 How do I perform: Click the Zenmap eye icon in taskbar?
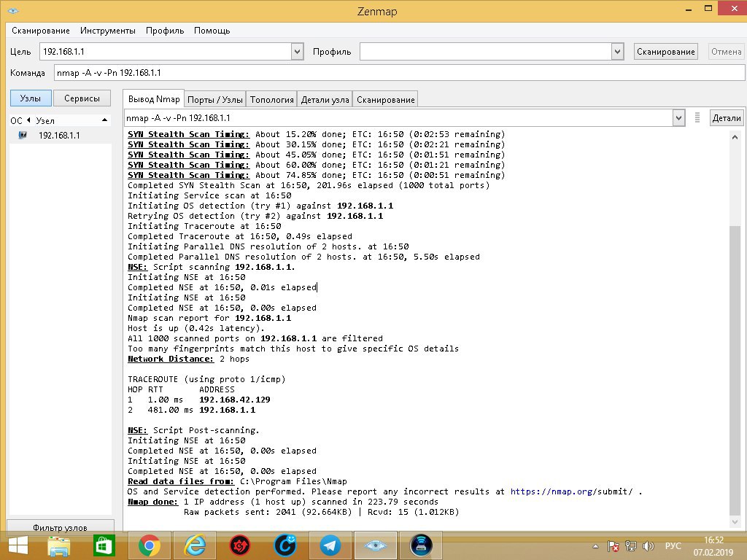tap(375, 545)
